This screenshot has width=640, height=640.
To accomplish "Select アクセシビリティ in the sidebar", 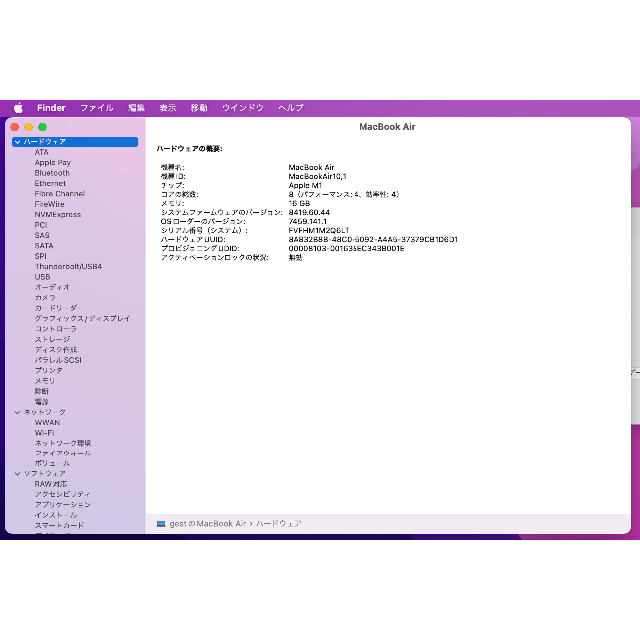I will click(x=62, y=494).
